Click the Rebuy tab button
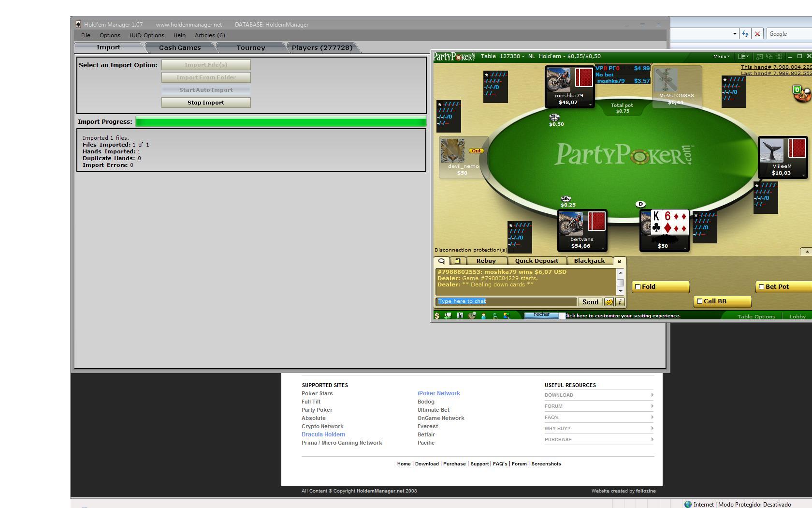The image size is (812, 508). click(486, 261)
